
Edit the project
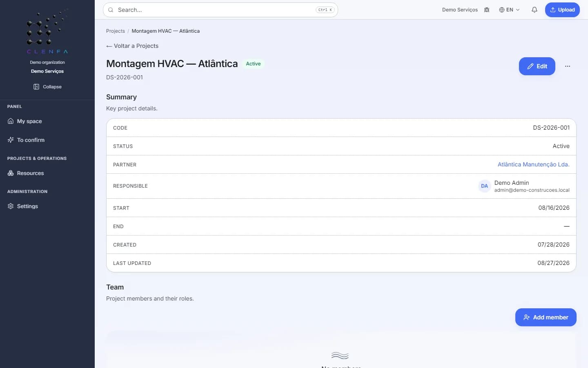(x=537, y=66)
